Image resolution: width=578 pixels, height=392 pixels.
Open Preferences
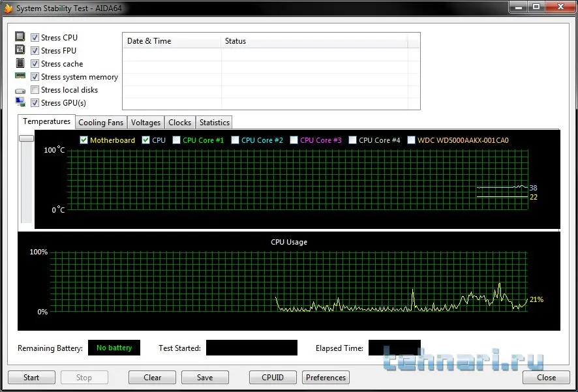coord(326,377)
